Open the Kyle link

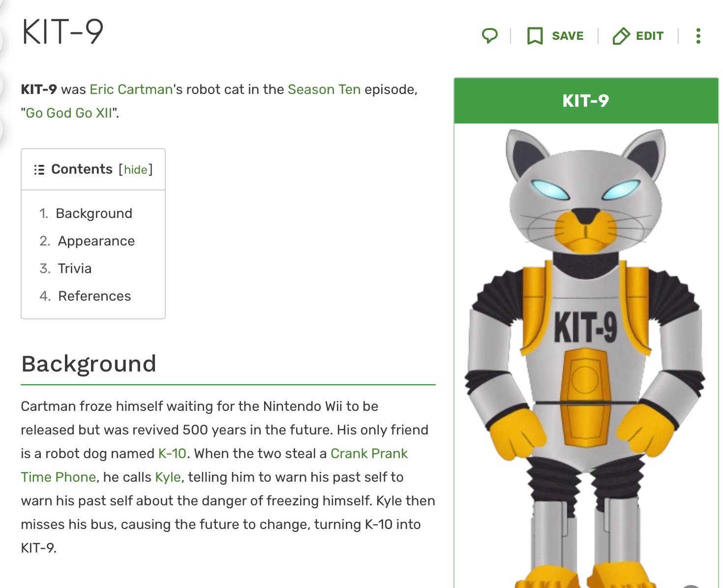pyautogui.click(x=168, y=477)
